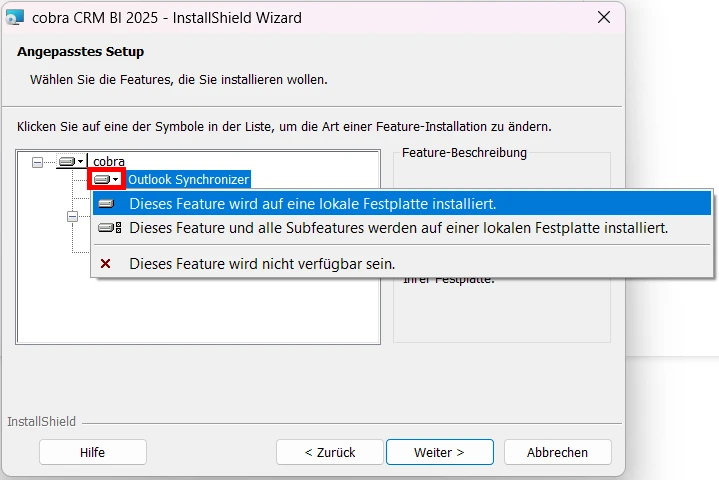Proceed with the 'Weiter >' button
The width and height of the screenshot is (719, 480).
[440, 452]
